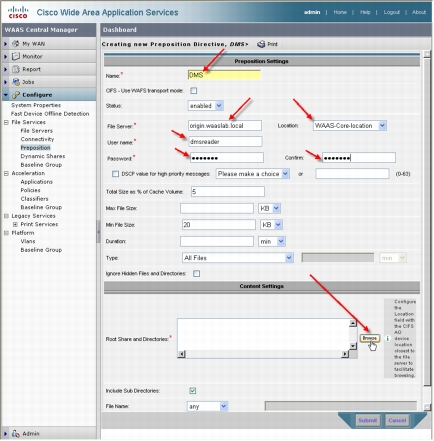Open the File Name any dropdown
Screen dimensions: 434x441
[207, 406]
